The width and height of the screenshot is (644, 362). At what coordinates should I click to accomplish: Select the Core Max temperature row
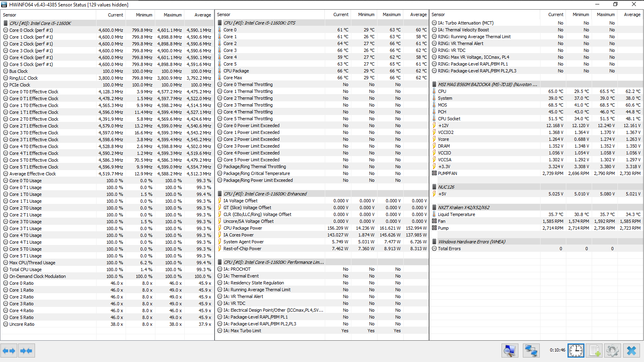click(x=322, y=78)
